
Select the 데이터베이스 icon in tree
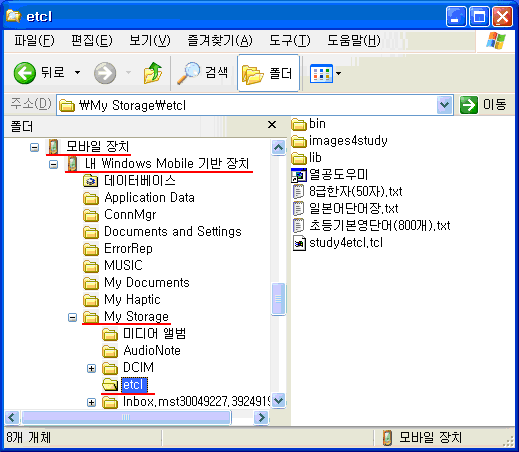[x=91, y=181]
